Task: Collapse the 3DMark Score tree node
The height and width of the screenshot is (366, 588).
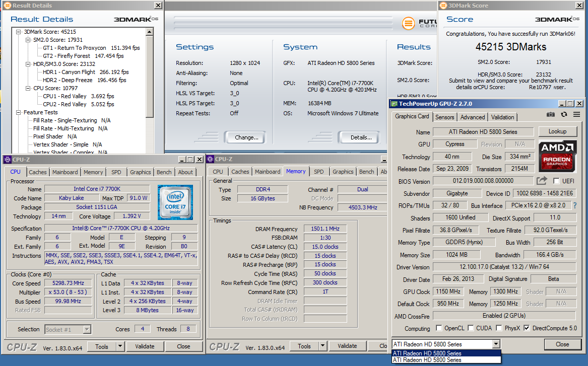Action: point(18,32)
